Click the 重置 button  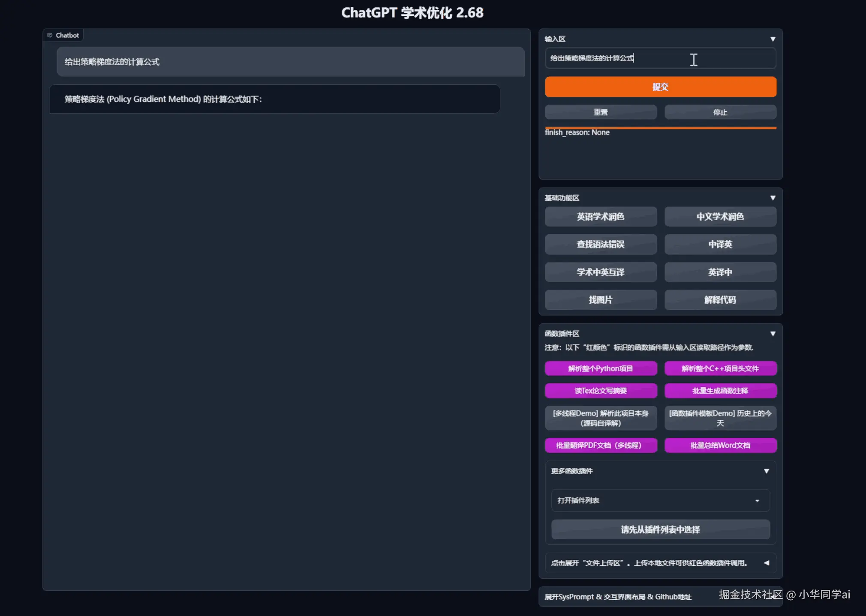click(x=601, y=112)
